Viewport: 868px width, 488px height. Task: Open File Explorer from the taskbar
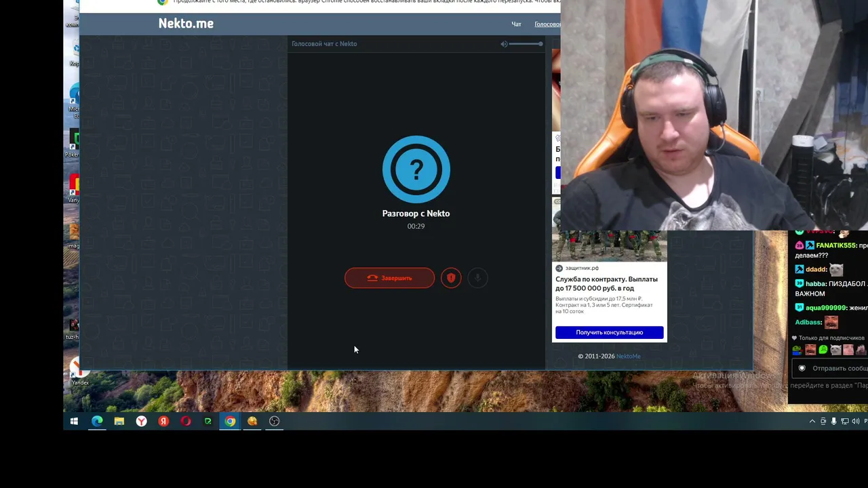click(119, 422)
